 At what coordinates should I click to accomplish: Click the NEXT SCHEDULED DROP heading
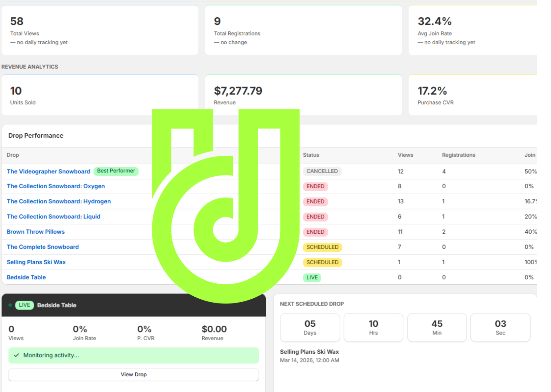[312, 304]
